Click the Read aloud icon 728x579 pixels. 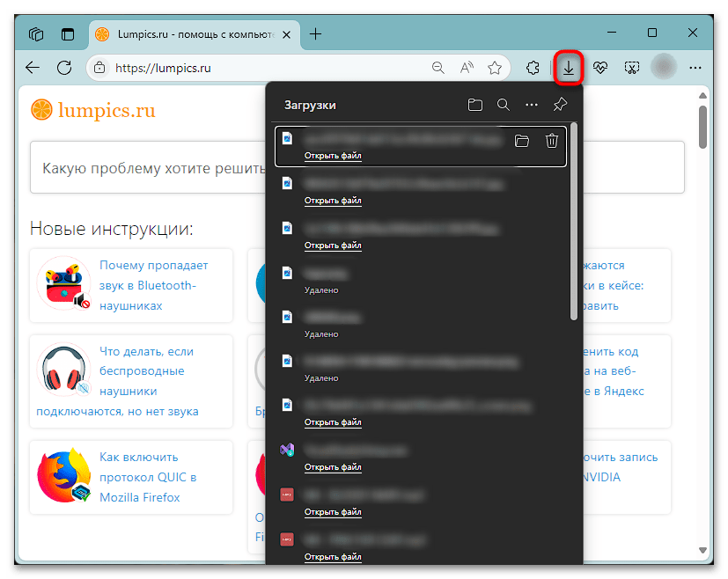click(467, 68)
